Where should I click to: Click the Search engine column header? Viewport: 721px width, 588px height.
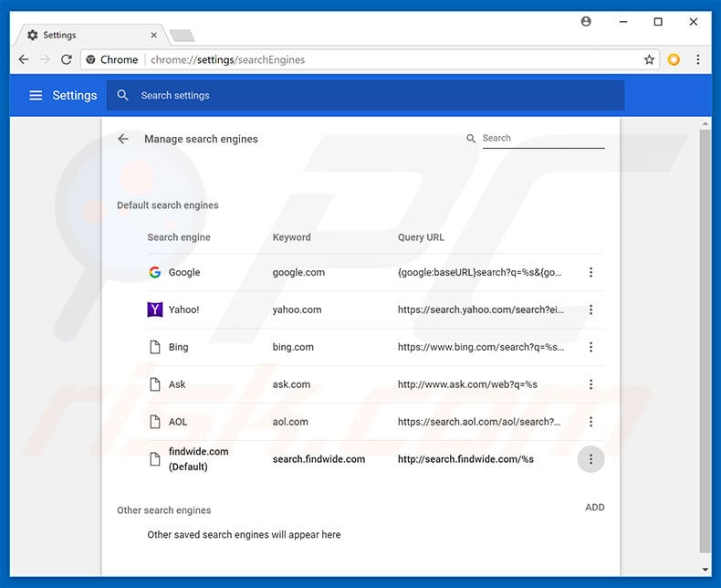coord(179,237)
